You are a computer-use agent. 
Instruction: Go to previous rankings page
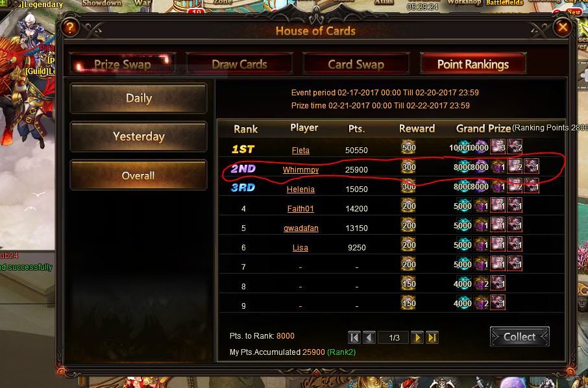(369, 338)
